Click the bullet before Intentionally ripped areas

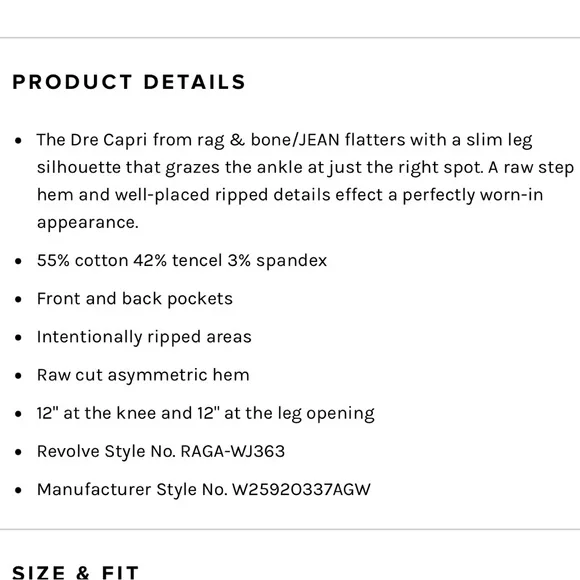[x=18, y=337]
